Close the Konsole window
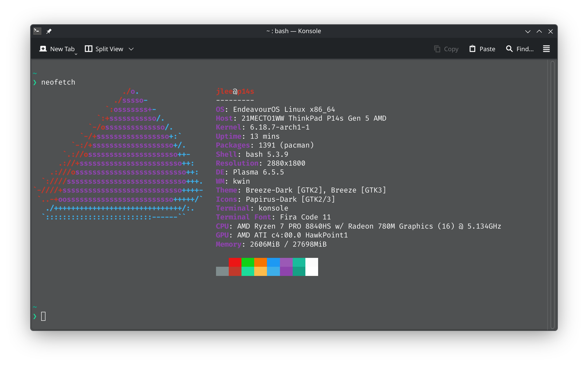This screenshot has height=367, width=588. pos(550,31)
